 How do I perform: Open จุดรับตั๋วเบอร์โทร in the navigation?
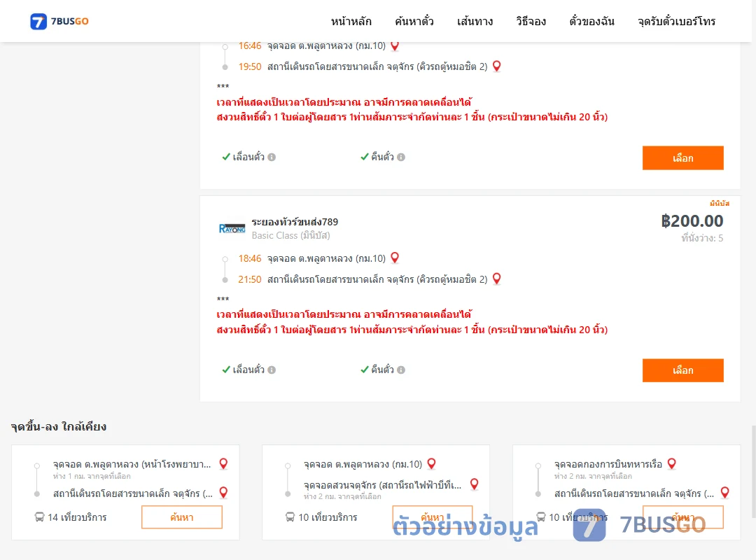pyautogui.click(x=676, y=21)
